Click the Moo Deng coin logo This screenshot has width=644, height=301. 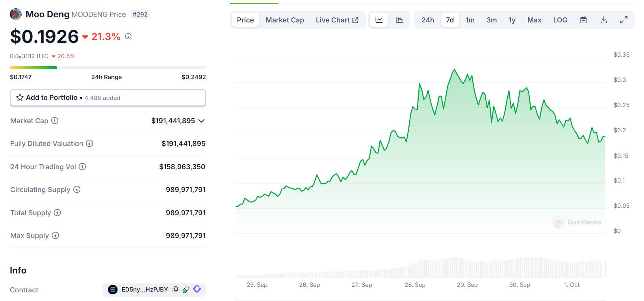[x=16, y=14]
